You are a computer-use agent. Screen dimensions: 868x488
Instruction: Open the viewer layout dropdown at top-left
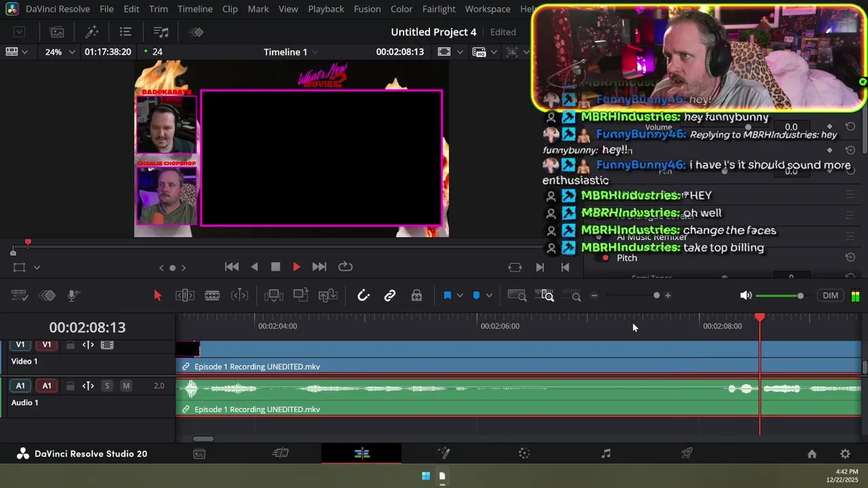(16, 52)
